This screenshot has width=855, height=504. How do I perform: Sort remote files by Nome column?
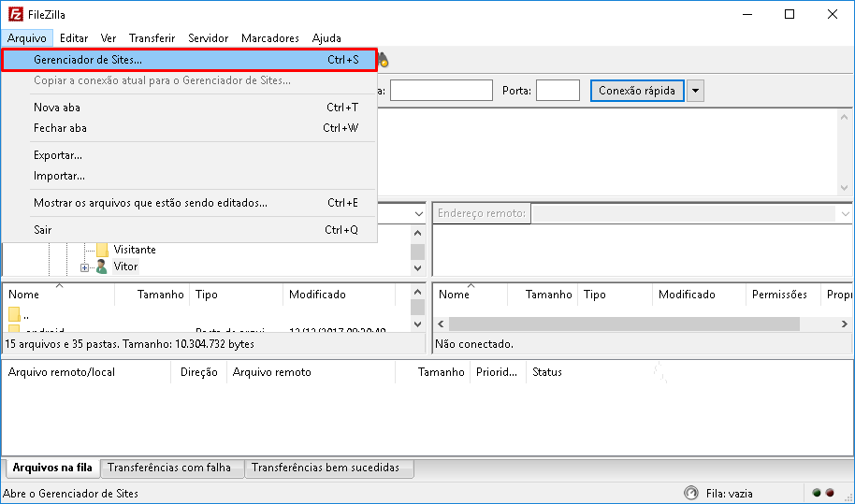[471, 295]
